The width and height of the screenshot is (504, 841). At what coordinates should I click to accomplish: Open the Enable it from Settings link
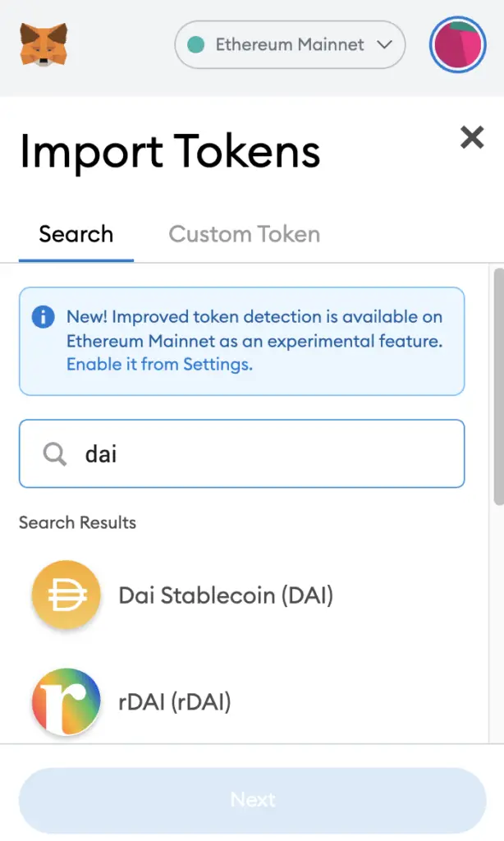[x=159, y=364]
